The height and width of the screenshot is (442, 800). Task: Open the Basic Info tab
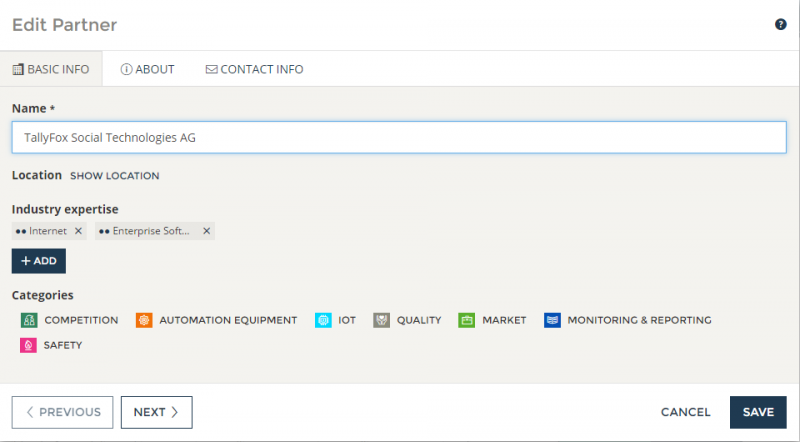(x=51, y=70)
